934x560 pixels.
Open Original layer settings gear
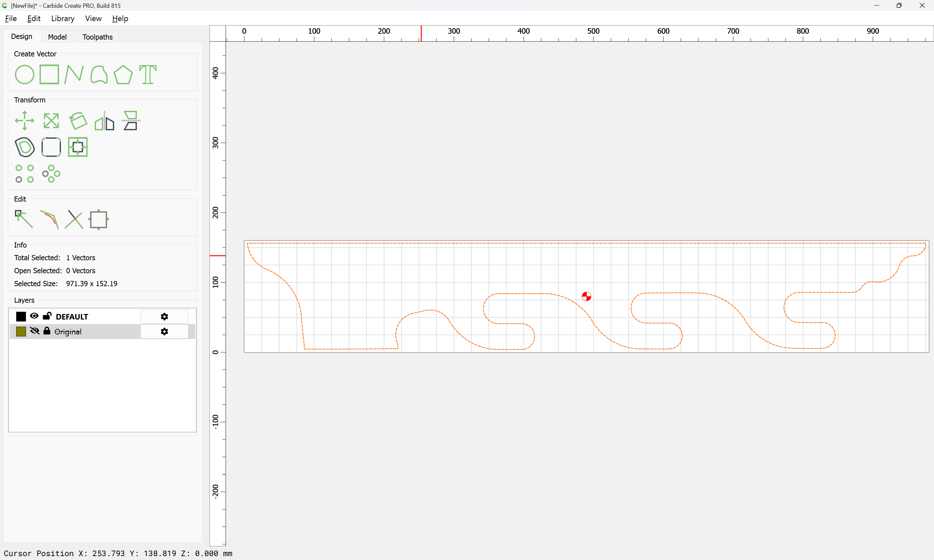[164, 331]
